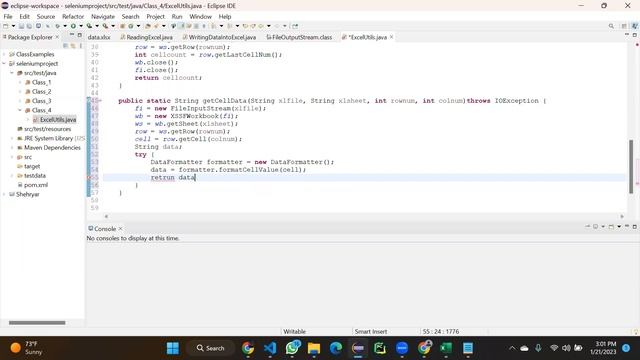Maximize the editor area
Image resolution: width=640 pixels, height=360 pixels.
[635, 35]
